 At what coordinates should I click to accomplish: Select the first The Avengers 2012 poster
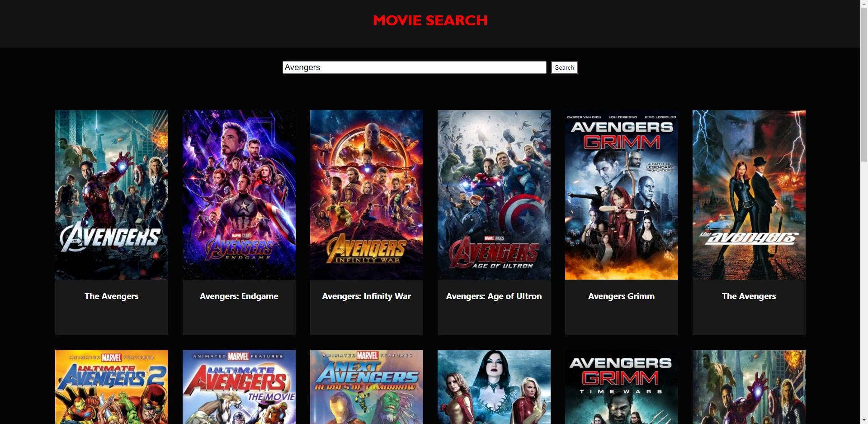(x=111, y=195)
